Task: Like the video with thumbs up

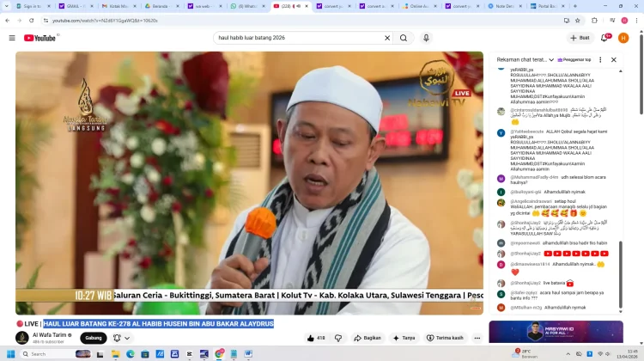Action: (x=315, y=338)
